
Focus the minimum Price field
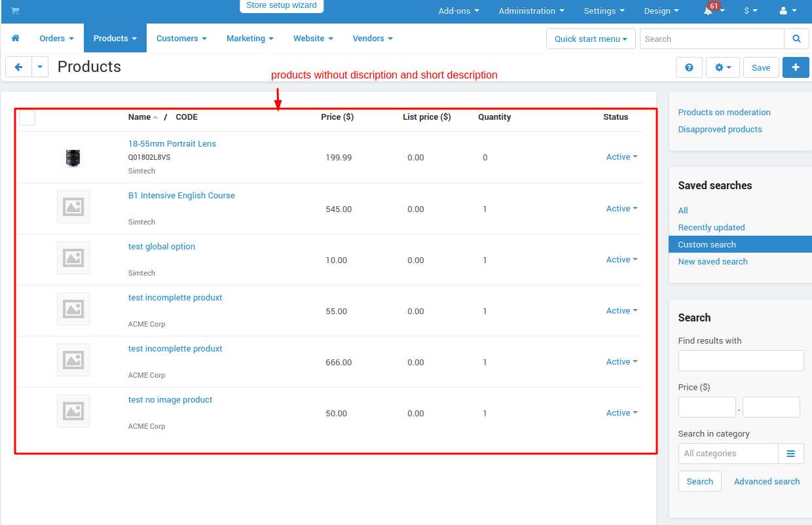click(707, 407)
